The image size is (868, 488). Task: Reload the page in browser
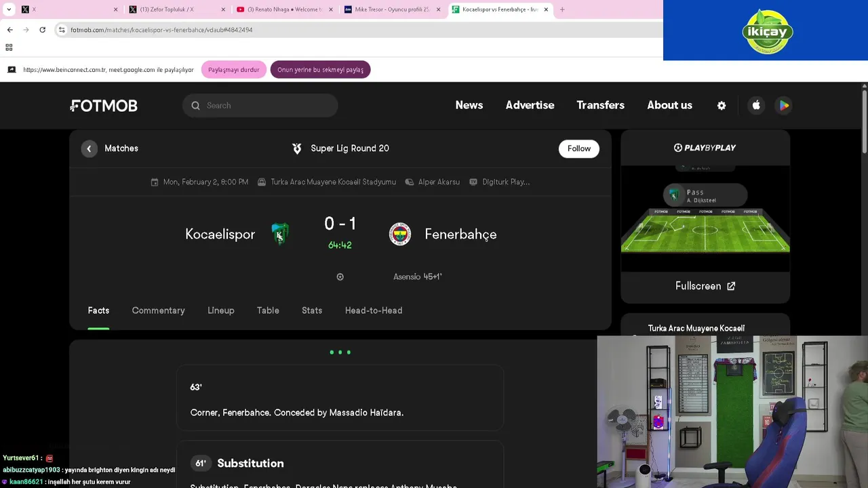[42, 30]
